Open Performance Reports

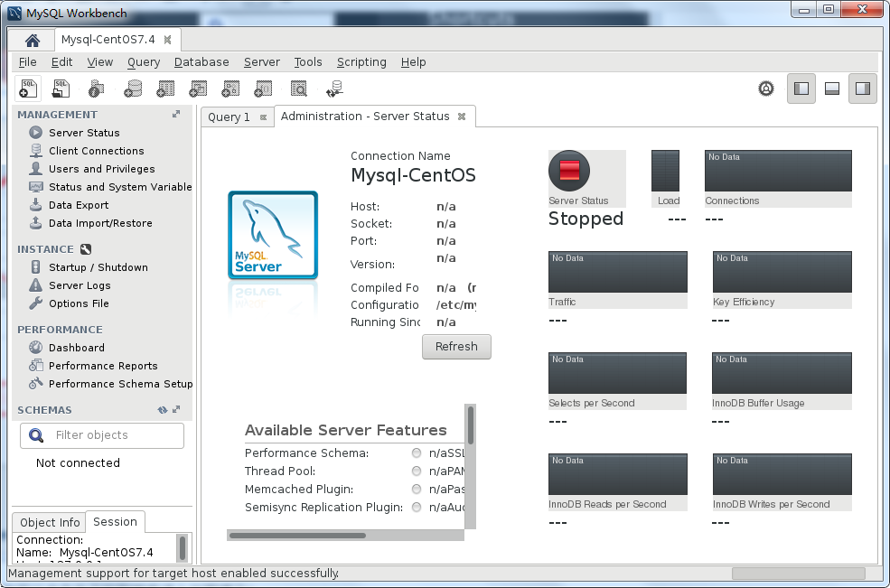(93, 366)
